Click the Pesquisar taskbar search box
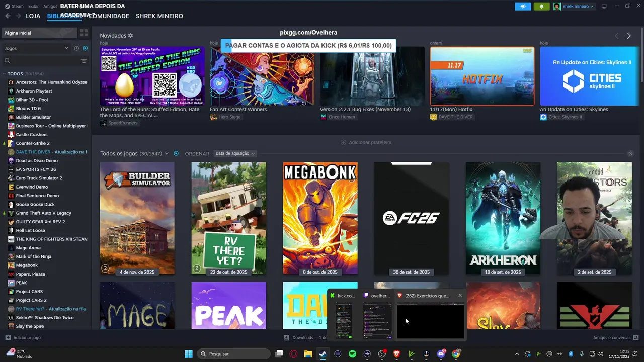The height and width of the screenshot is (362, 644). point(233,354)
